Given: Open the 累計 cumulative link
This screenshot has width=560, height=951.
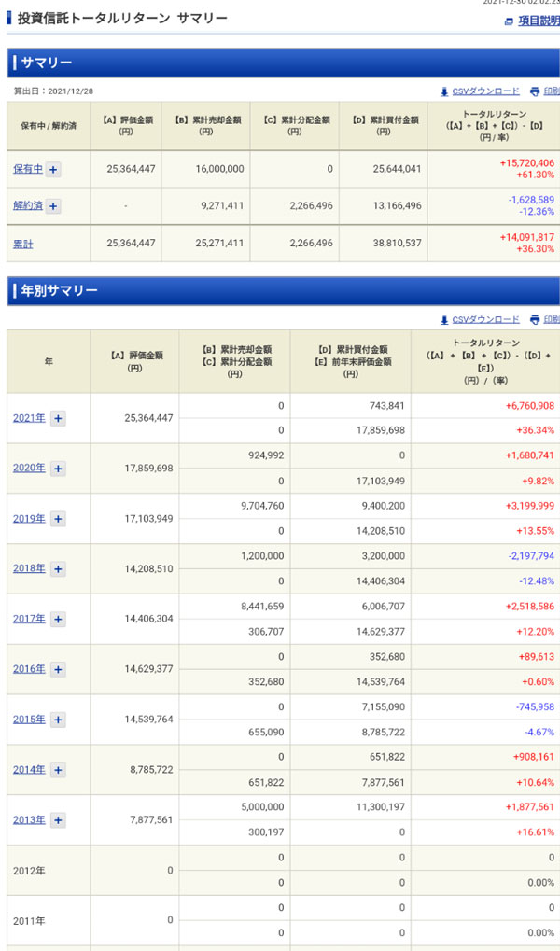Looking at the screenshot, I should pyautogui.click(x=23, y=244).
